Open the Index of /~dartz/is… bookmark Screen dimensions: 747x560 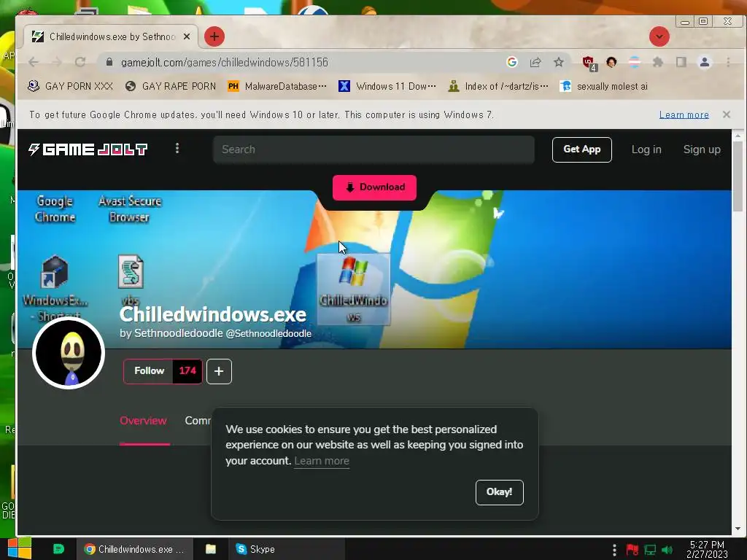click(x=498, y=86)
